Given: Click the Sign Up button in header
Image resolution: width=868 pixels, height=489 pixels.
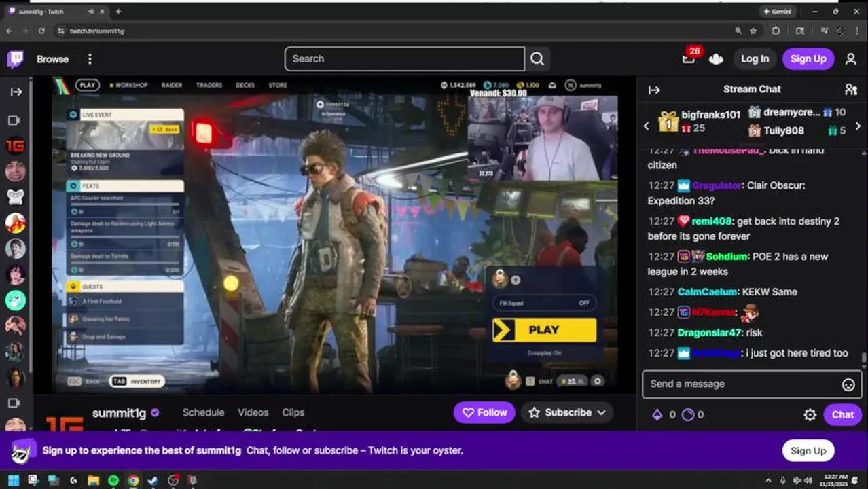Looking at the screenshot, I should coord(808,59).
